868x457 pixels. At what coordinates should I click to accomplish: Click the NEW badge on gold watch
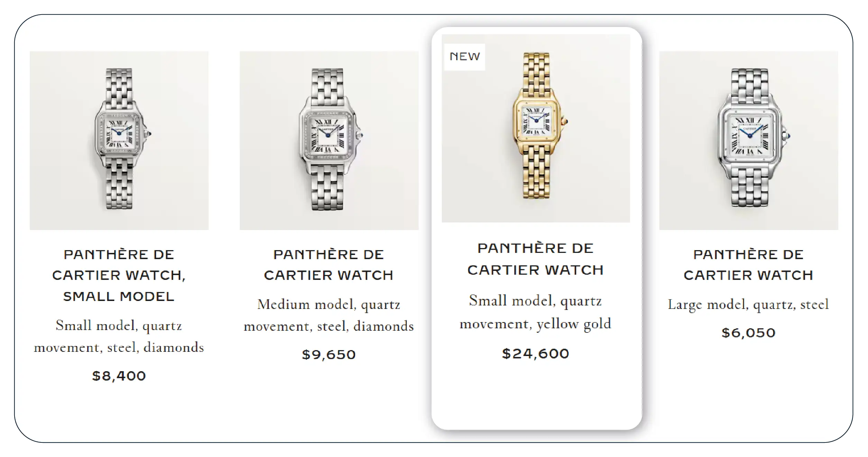[465, 57]
